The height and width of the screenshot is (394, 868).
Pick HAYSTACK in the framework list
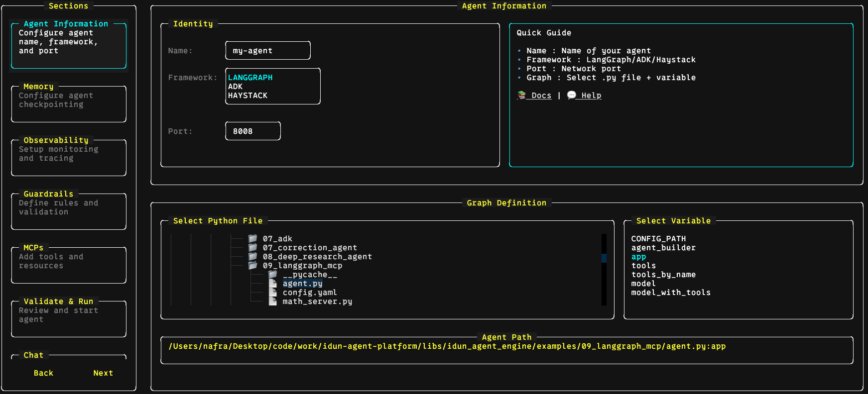click(248, 96)
